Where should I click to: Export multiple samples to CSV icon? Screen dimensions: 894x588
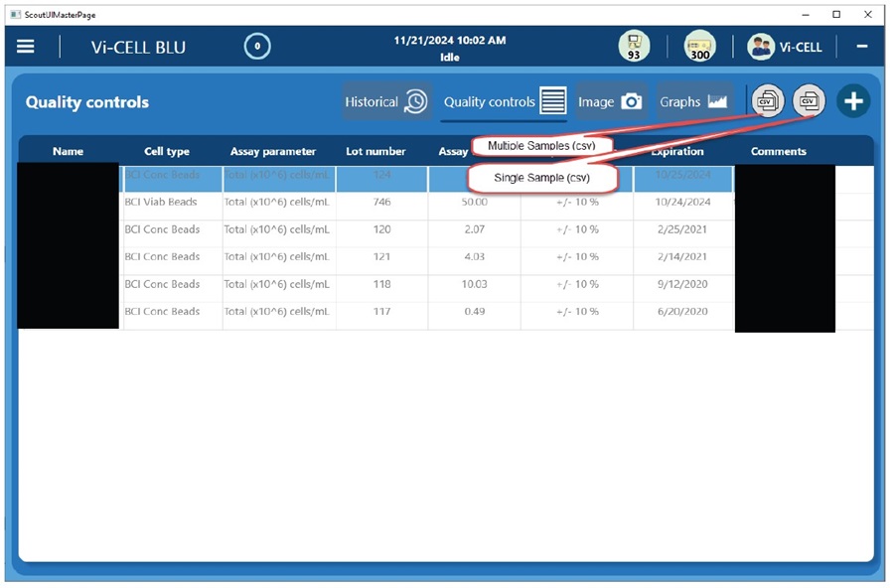(x=768, y=101)
